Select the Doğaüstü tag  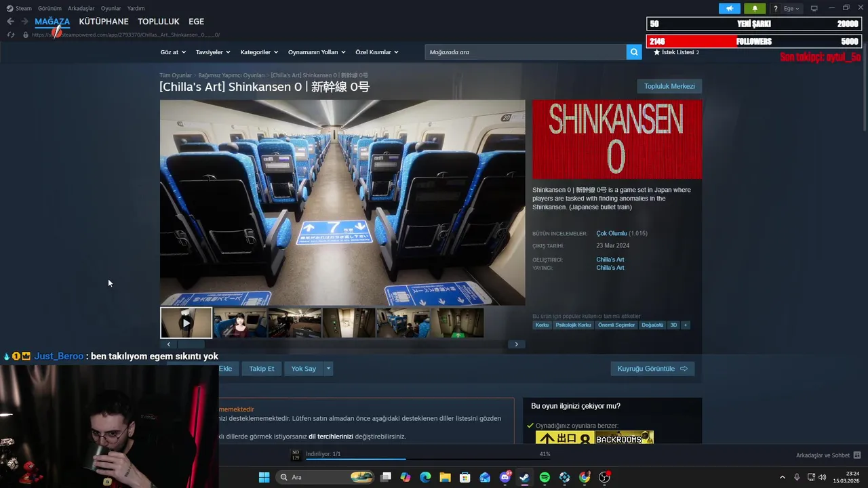652,325
